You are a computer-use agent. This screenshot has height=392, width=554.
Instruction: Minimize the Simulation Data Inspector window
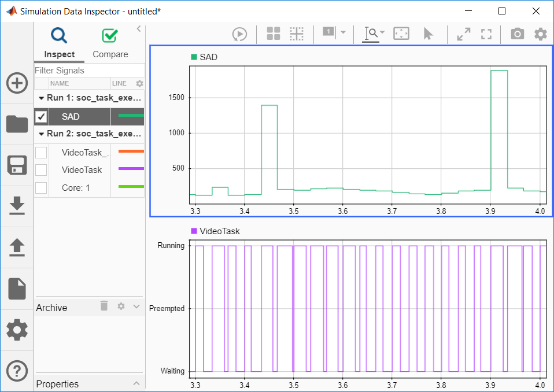(468, 11)
